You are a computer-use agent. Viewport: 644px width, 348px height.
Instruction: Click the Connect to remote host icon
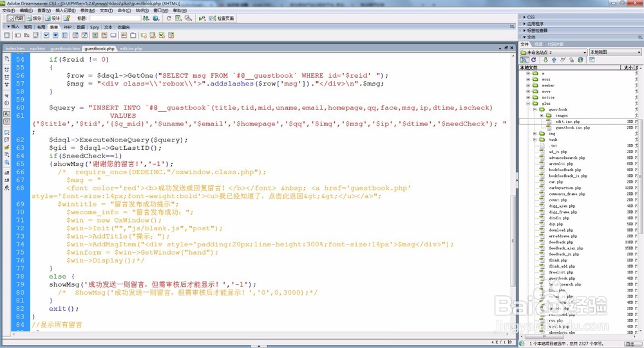click(x=524, y=60)
